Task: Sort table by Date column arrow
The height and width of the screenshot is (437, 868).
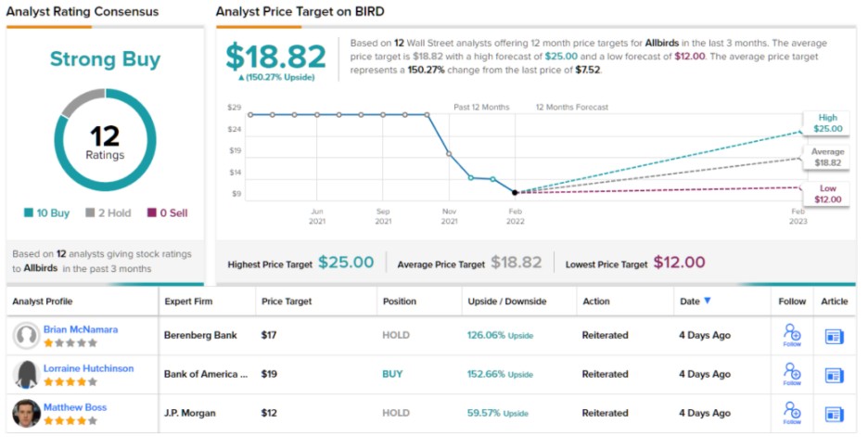Action: tap(708, 301)
